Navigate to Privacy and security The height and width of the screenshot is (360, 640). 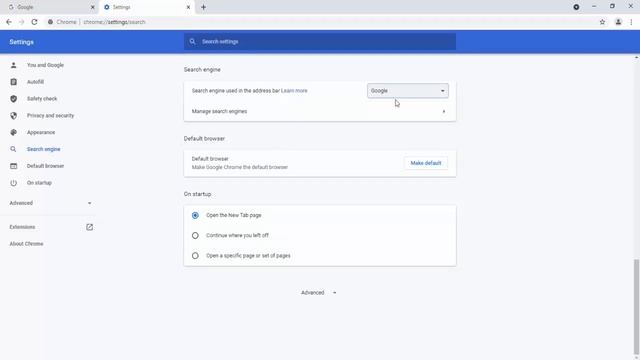pyautogui.click(x=51, y=116)
